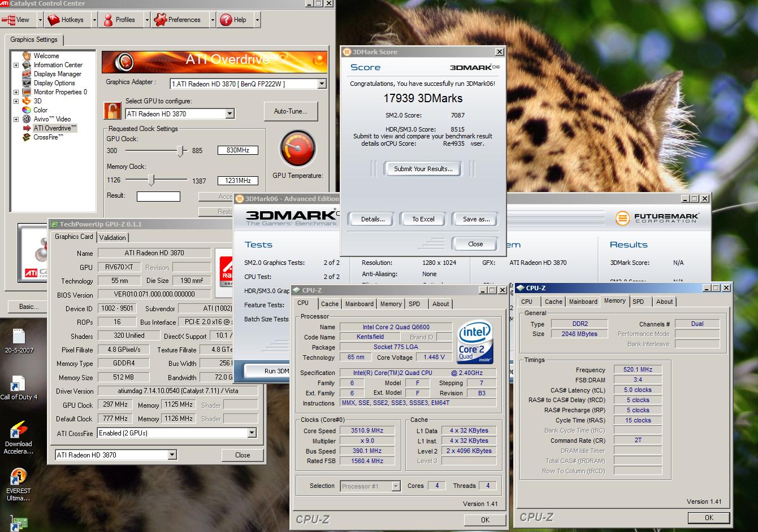Open Profiles in Catalyst toolbar
Viewport: 758px width, 532px height.
pos(119,20)
